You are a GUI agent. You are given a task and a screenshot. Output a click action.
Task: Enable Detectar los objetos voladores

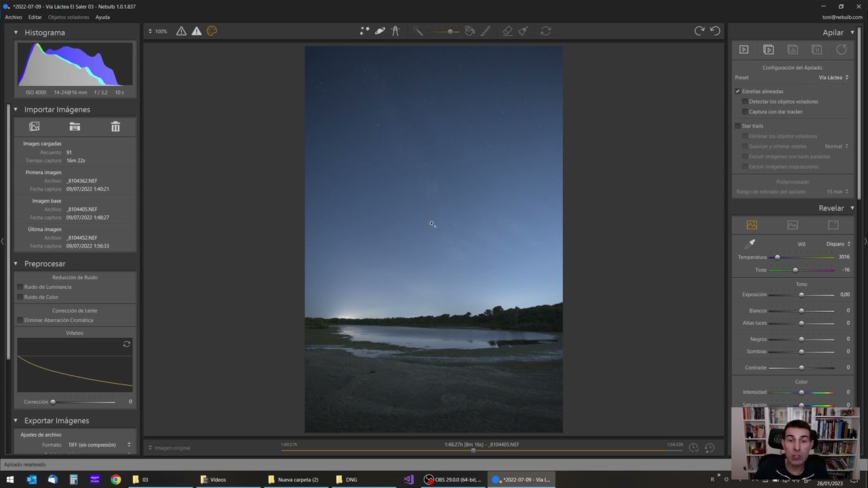[x=745, y=102]
